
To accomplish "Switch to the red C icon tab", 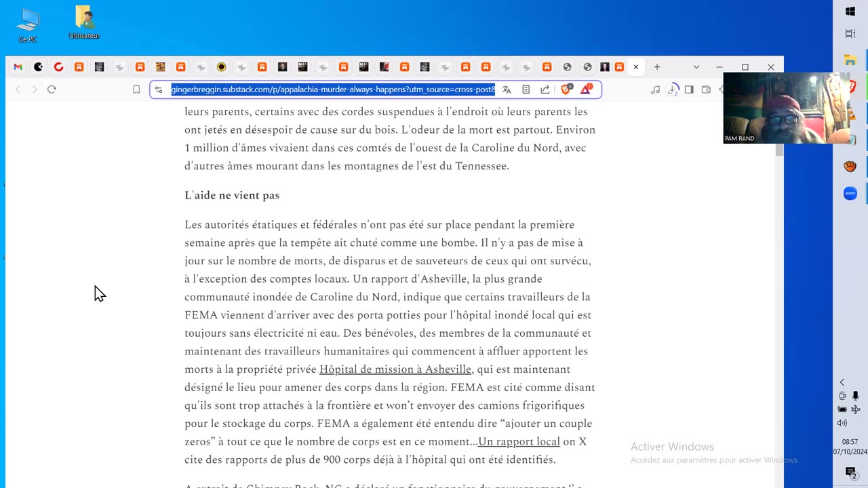I will tap(59, 67).
